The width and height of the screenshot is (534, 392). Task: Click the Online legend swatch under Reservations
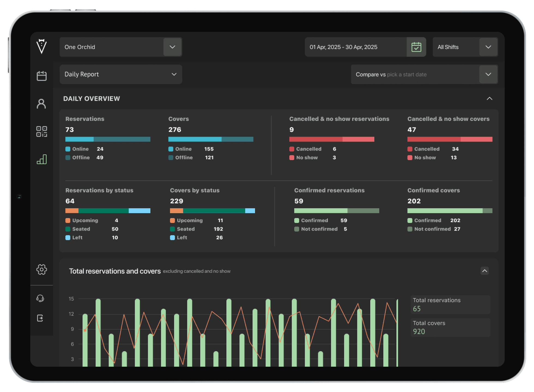click(x=68, y=149)
